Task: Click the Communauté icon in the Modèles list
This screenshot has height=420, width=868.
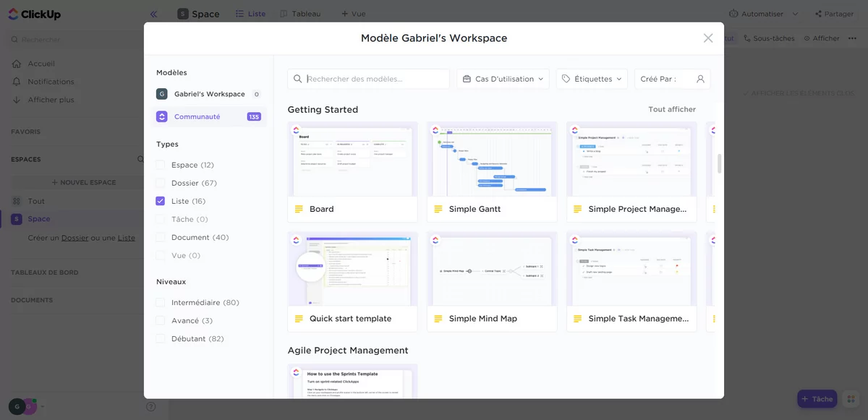Action: (162, 116)
